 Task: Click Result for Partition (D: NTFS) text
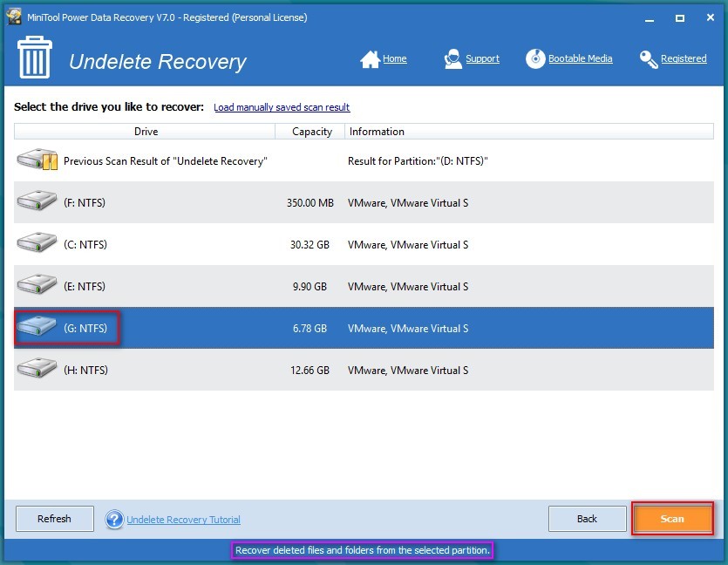(x=418, y=161)
